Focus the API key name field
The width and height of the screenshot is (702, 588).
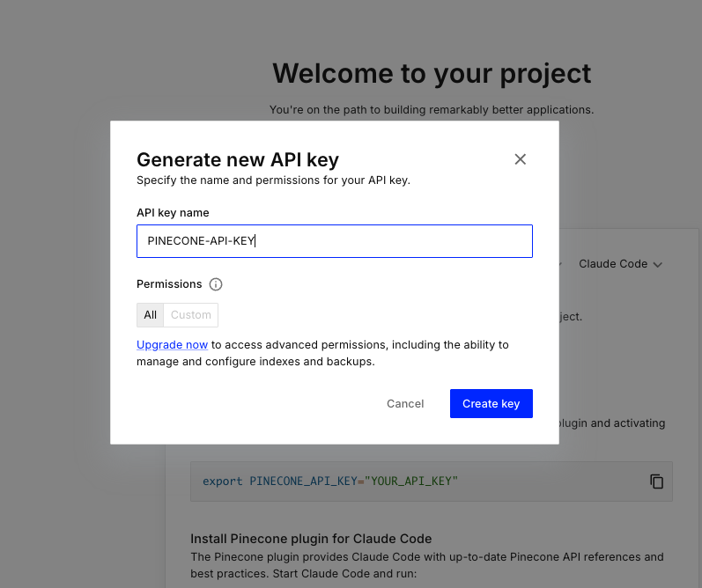click(x=335, y=241)
